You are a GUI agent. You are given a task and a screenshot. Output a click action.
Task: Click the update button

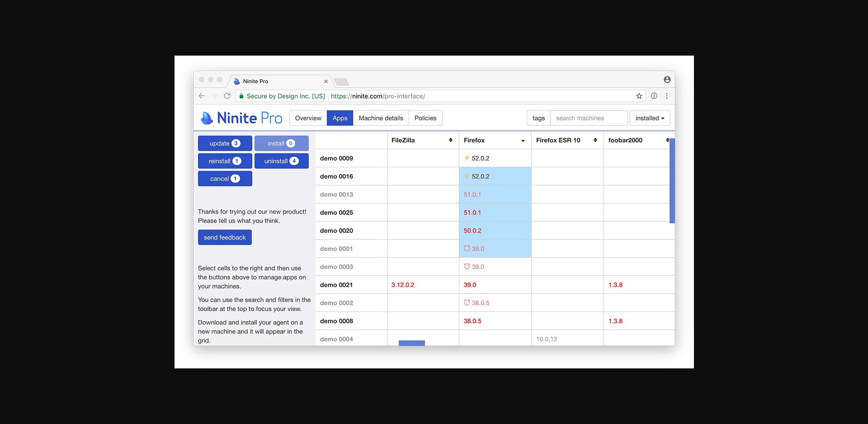coord(225,143)
